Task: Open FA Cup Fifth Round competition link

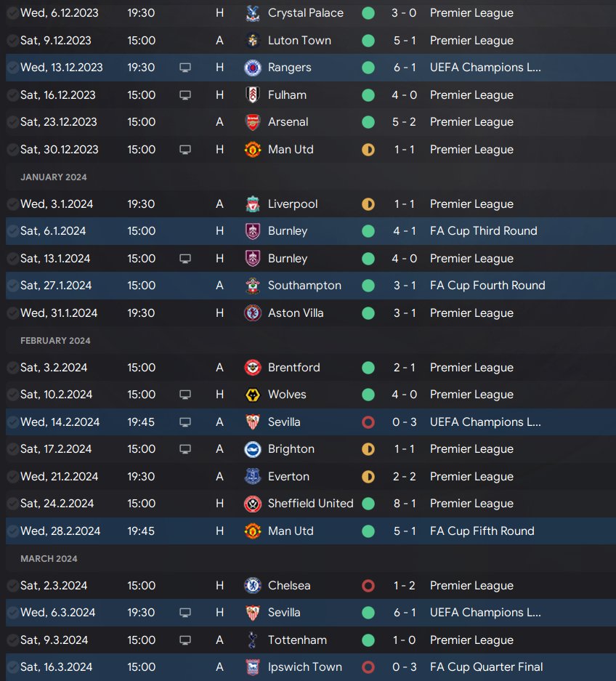Action: pyautogui.click(x=482, y=531)
